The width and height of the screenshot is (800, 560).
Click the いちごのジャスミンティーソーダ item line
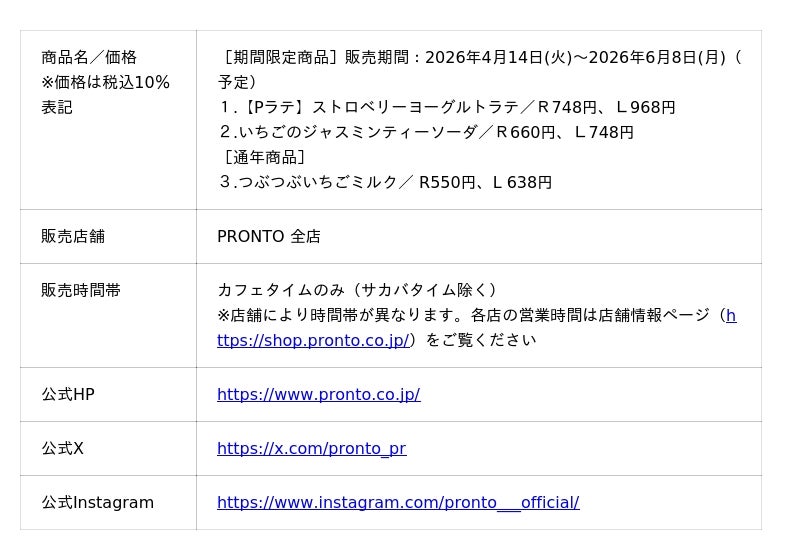tap(425, 132)
